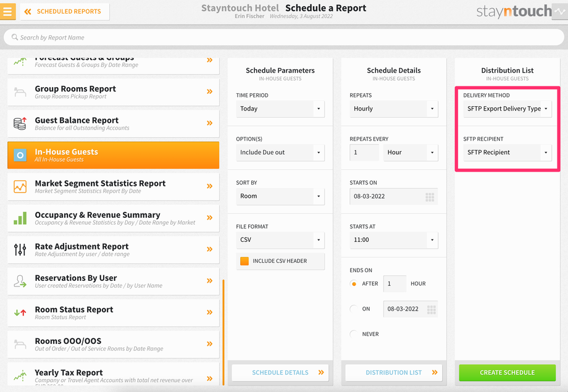Screen dimensions: 568x392
Task: Select the Group Rooms Report item
Action: tap(114, 92)
